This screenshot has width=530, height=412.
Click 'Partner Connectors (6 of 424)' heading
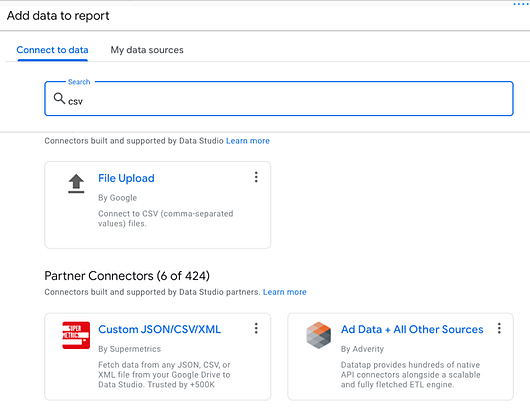[x=127, y=276]
